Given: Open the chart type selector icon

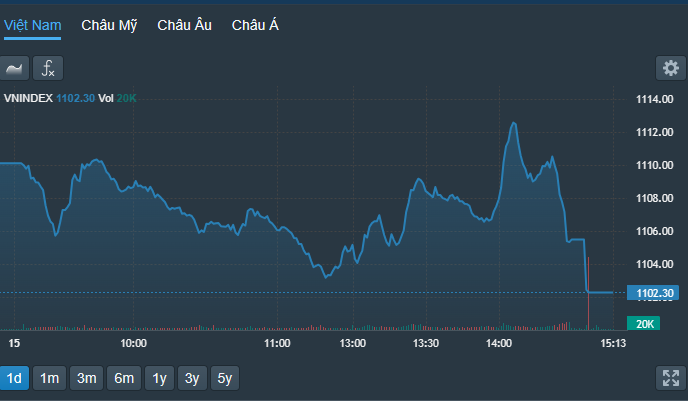Looking at the screenshot, I should click(15, 68).
